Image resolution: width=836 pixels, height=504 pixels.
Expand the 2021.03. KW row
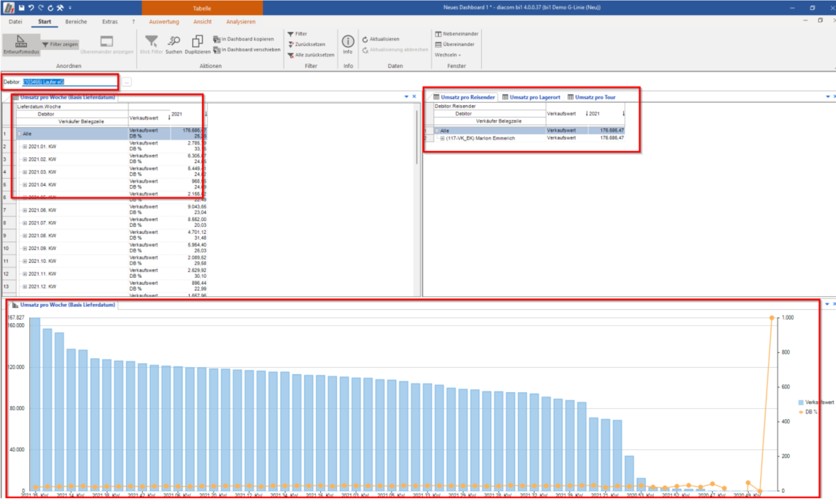[25, 172]
